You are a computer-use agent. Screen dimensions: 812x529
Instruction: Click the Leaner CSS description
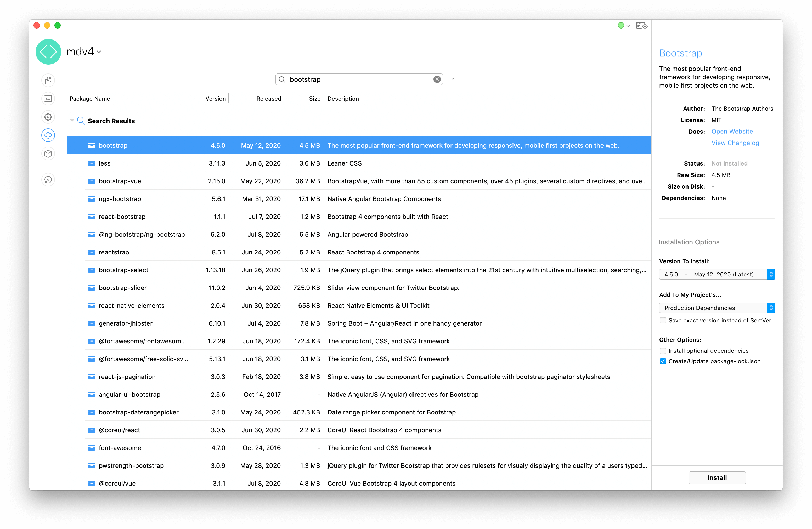(344, 163)
